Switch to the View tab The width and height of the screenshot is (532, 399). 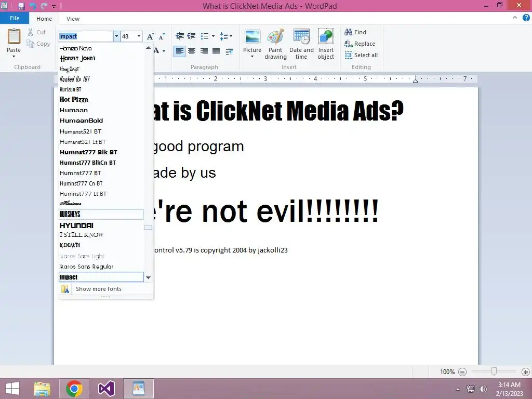pyautogui.click(x=73, y=19)
